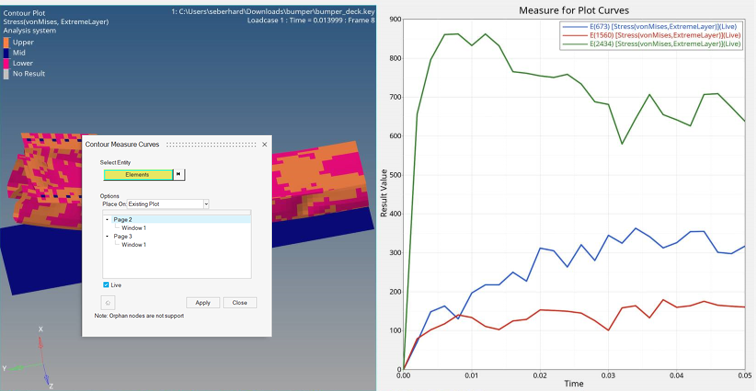Select Window 1 under Page 2

click(x=134, y=228)
